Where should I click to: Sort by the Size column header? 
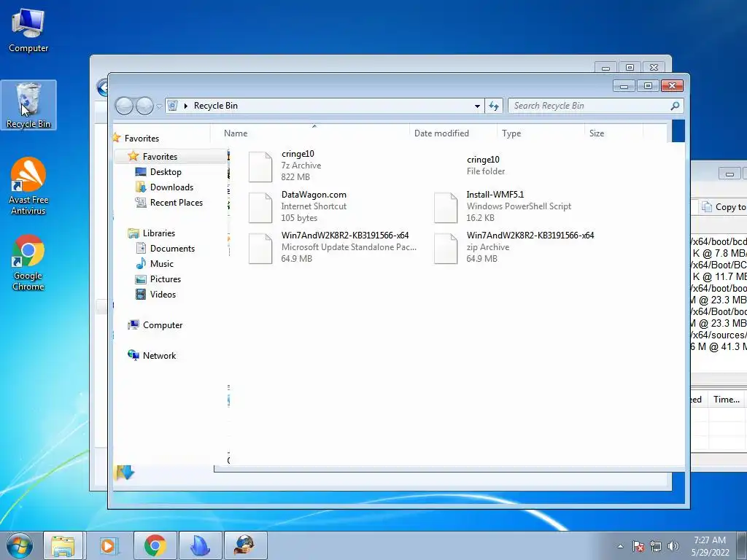pos(597,133)
